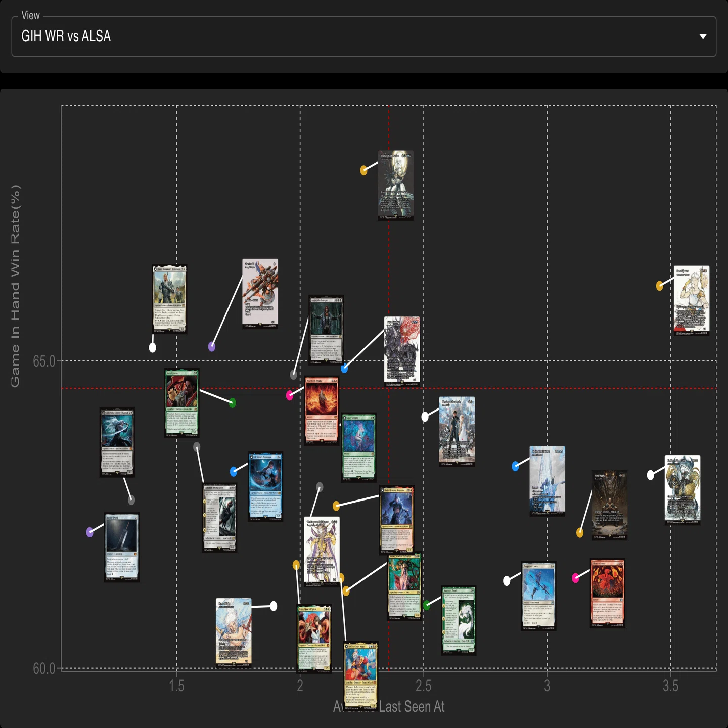The image size is (728, 728).
Task: Click the 65.0 y-axis tick label
Action: coord(44,361)
